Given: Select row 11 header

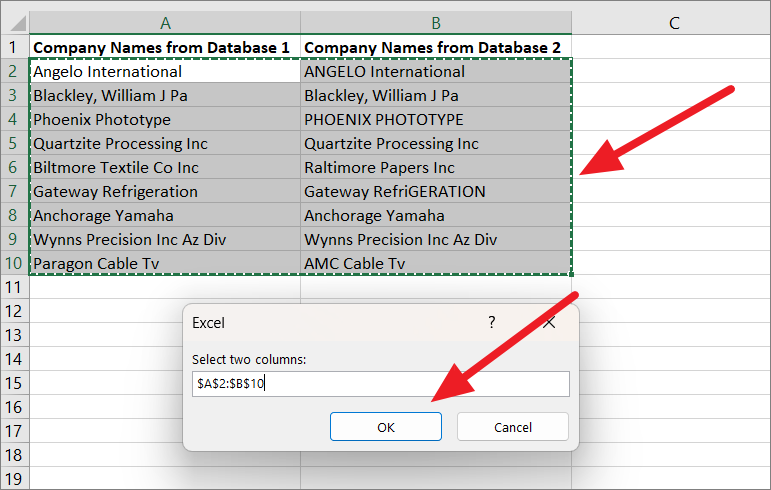Looking at the screenshot, I should [13, 287].
